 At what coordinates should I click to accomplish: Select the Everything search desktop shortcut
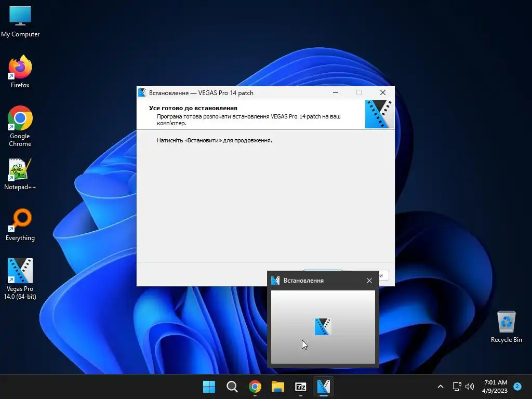[20, 224]
